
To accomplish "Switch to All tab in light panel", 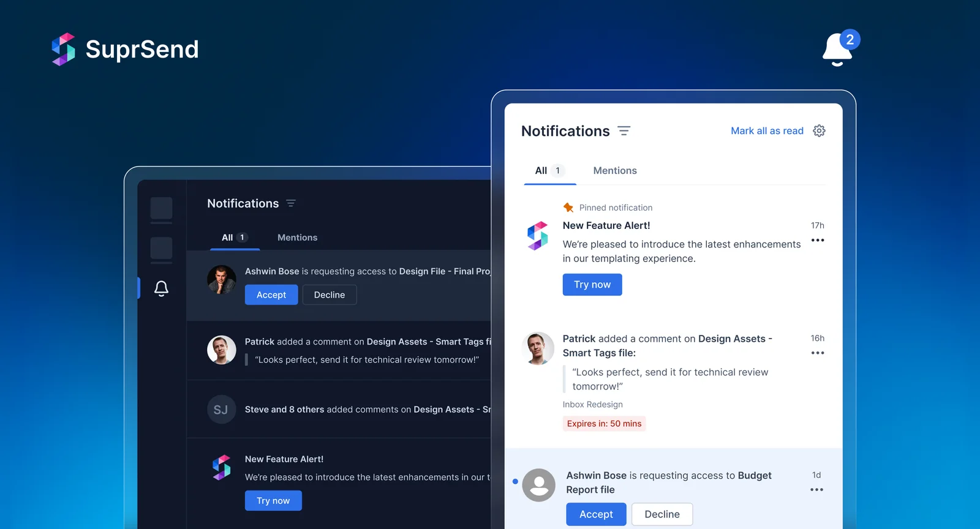I will tap(549, 171).
